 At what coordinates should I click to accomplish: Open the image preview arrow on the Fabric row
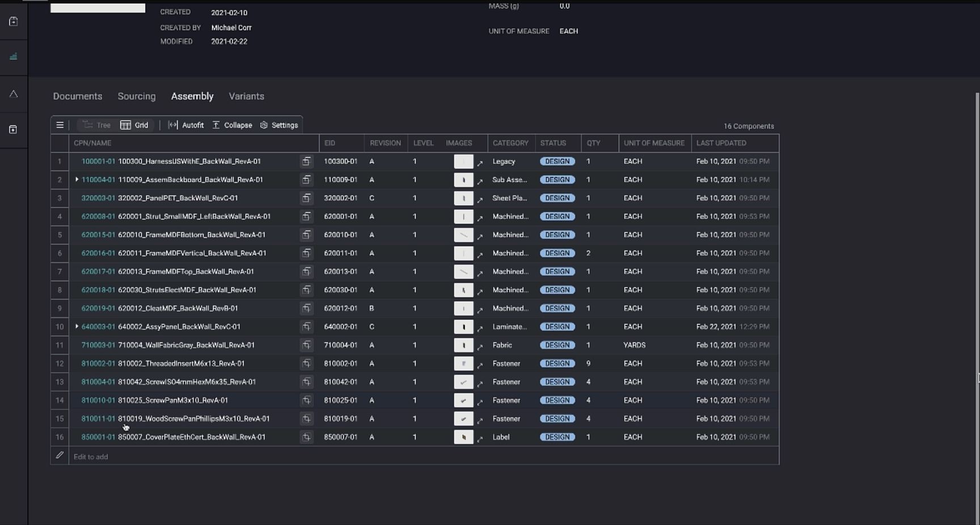tap(480, 345)
